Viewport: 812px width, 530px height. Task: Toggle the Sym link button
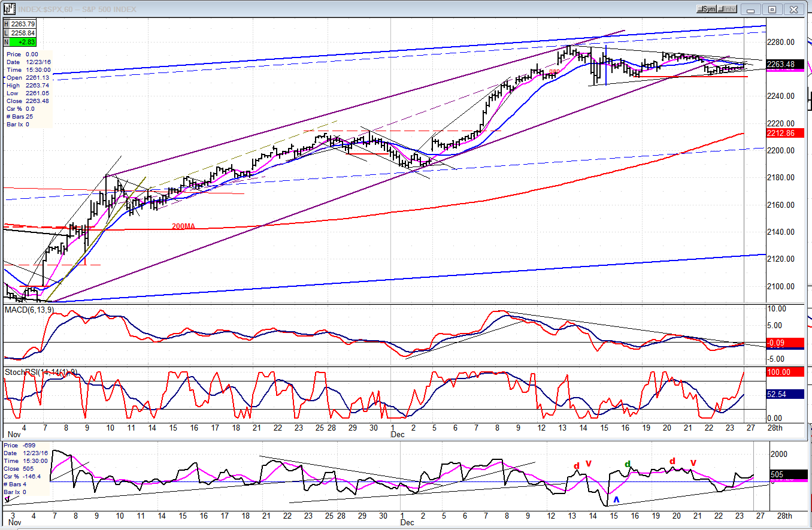(x=707, y=9)
